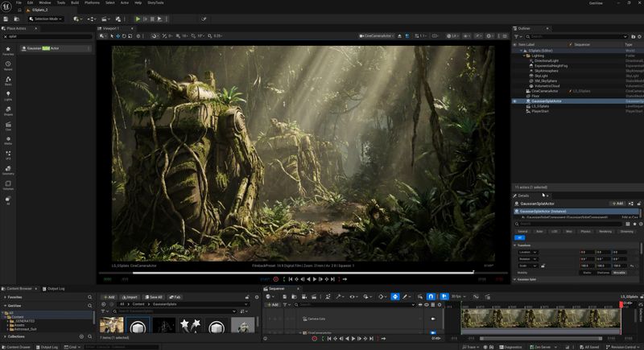Screen dimensions: 644x350
Task: Click the Add button in Content Browser
Action: (109, 297)
